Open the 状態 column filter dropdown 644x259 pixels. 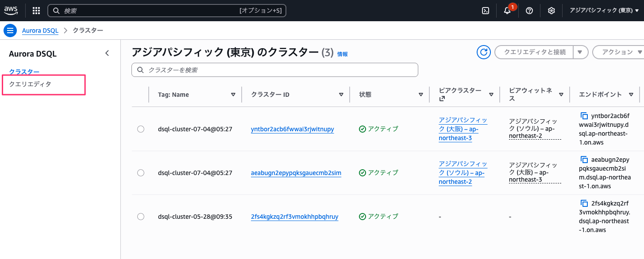(420, 94)
